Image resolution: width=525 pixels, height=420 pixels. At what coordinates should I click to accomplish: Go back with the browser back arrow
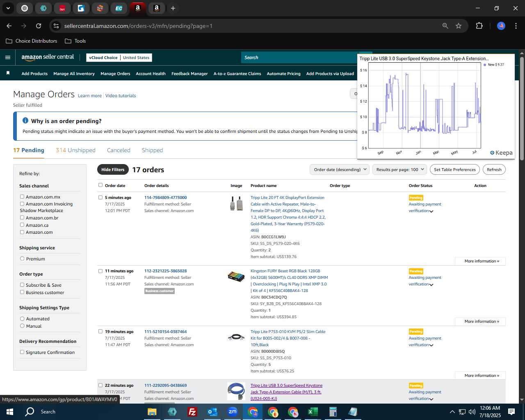(9, 26)
